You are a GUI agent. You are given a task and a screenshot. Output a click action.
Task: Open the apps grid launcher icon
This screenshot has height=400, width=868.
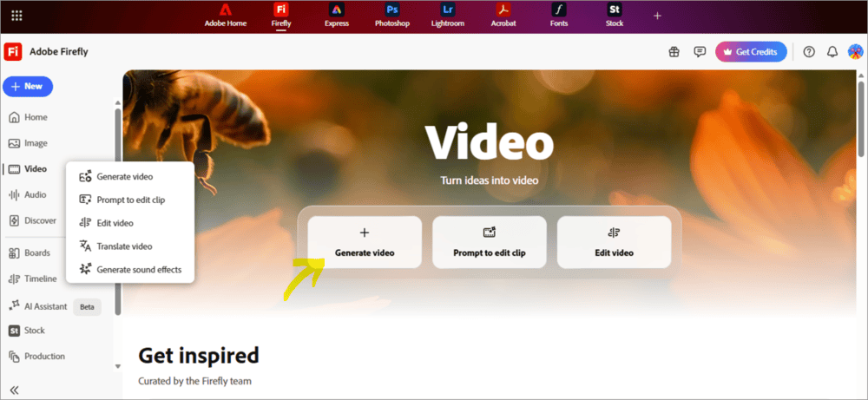(16, 16)
